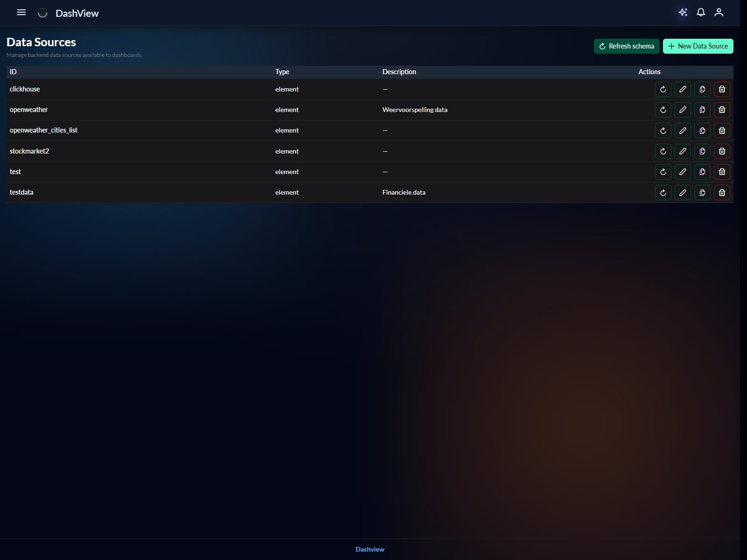Image resolution: width=747 pixels, height=560 pixels.
Task: Edit the openweather data source
Action: [x=683, y=110]
